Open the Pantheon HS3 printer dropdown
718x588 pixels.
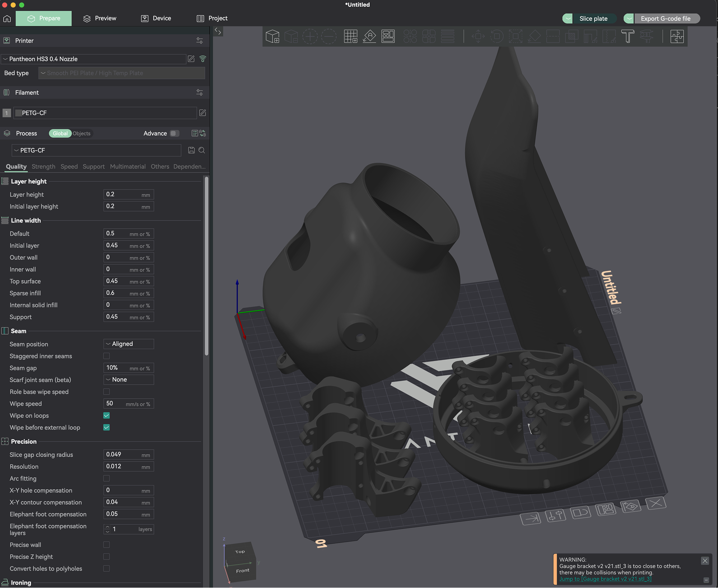pos(93,59)
